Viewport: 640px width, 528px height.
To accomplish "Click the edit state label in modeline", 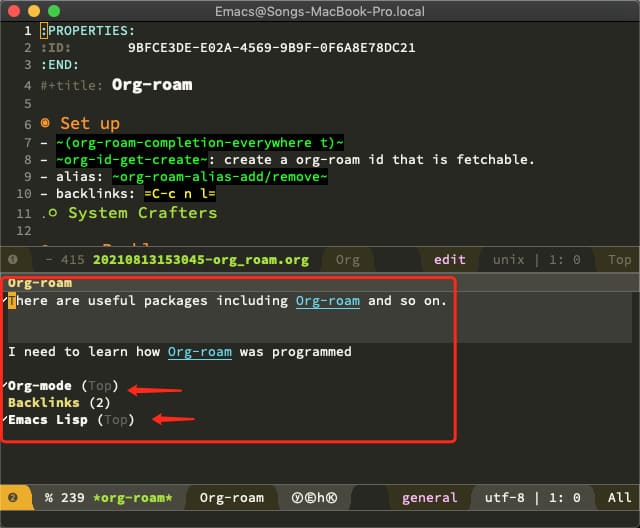I will 449,260.
